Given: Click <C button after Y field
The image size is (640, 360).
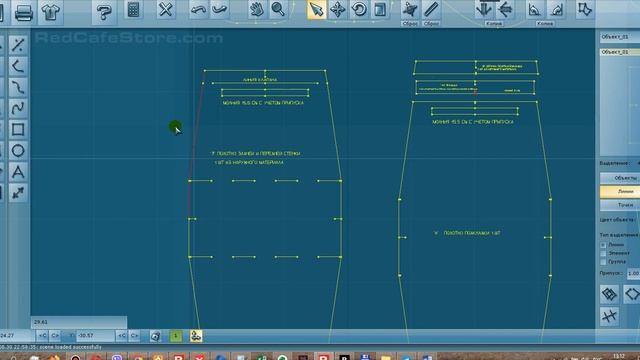Looking at the screenshot, I should pos(122,336).
